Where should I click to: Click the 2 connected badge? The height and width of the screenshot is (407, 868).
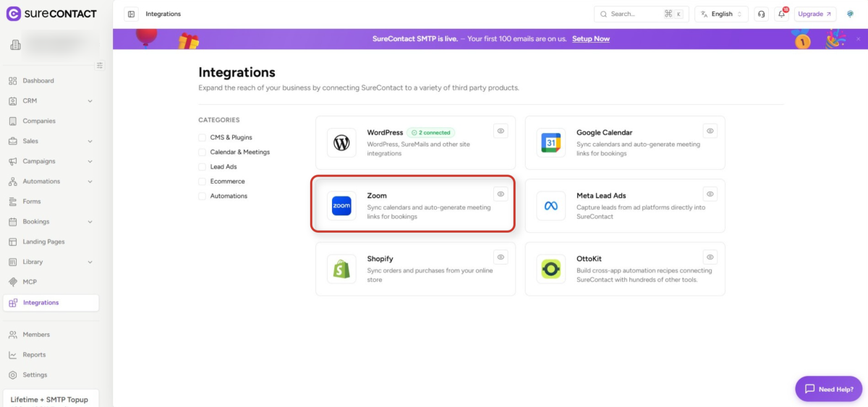(x=431, y=133)
